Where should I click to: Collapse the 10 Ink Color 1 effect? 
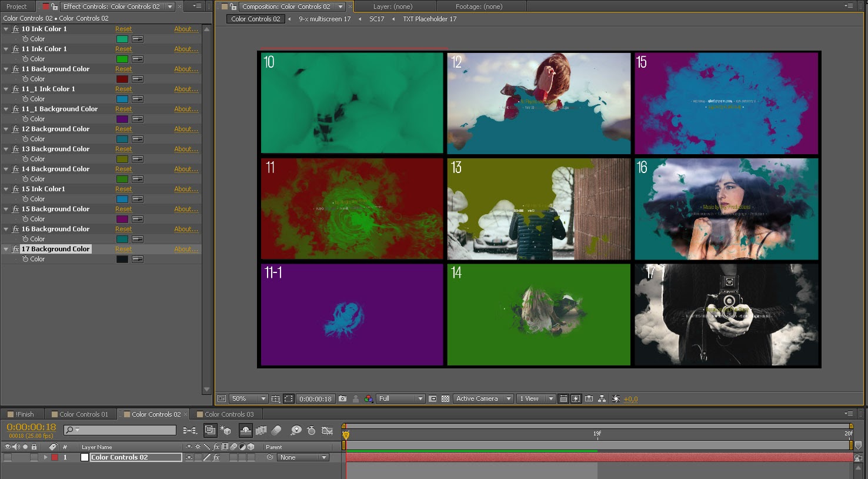click(6, 29)
